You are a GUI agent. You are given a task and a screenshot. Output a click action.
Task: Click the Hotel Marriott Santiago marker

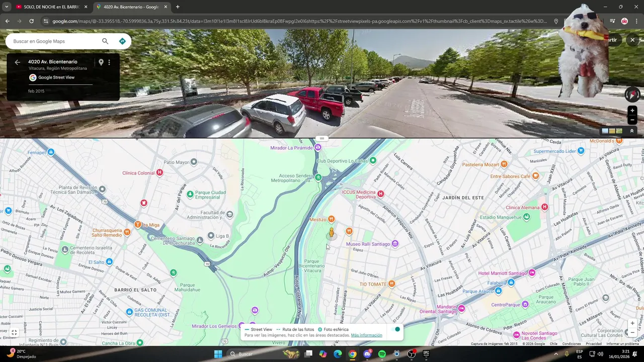532,273
